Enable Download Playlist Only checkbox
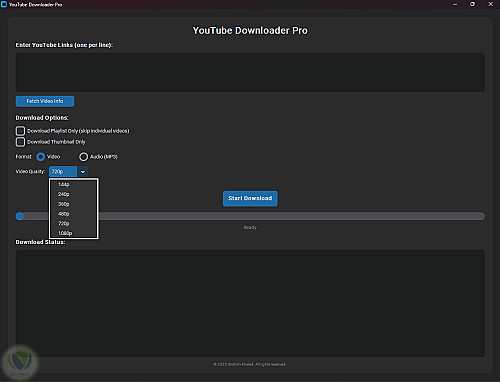Viewport: 500px width, 382px height. coord(20,131)
